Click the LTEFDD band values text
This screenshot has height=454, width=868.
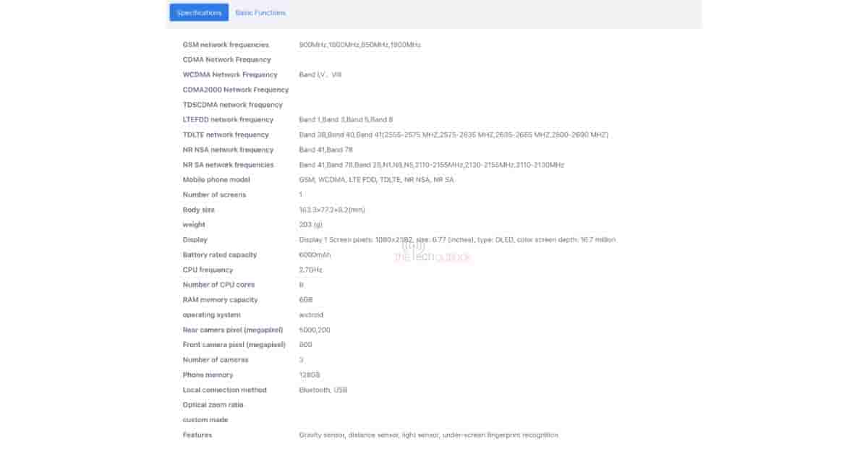[346, 120]
